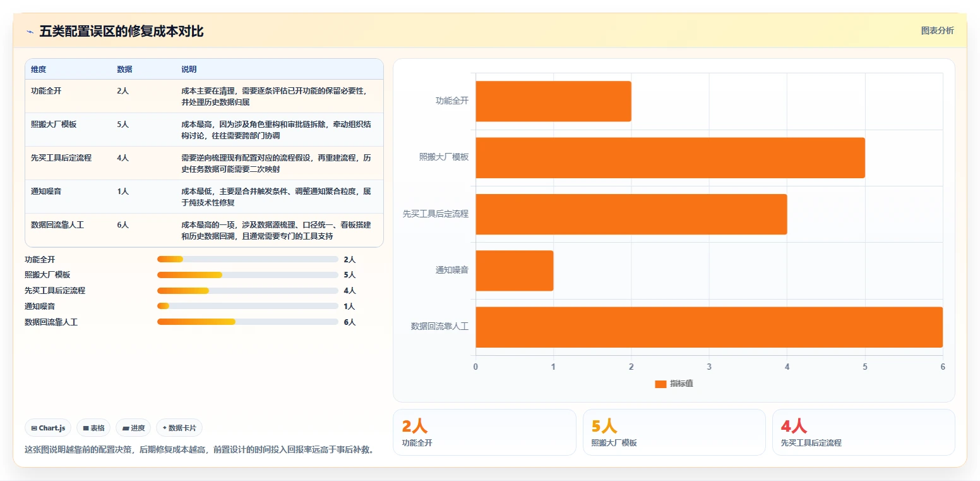Click the 通知噪音 description starting 成本最低

click(x=276, y=197)
